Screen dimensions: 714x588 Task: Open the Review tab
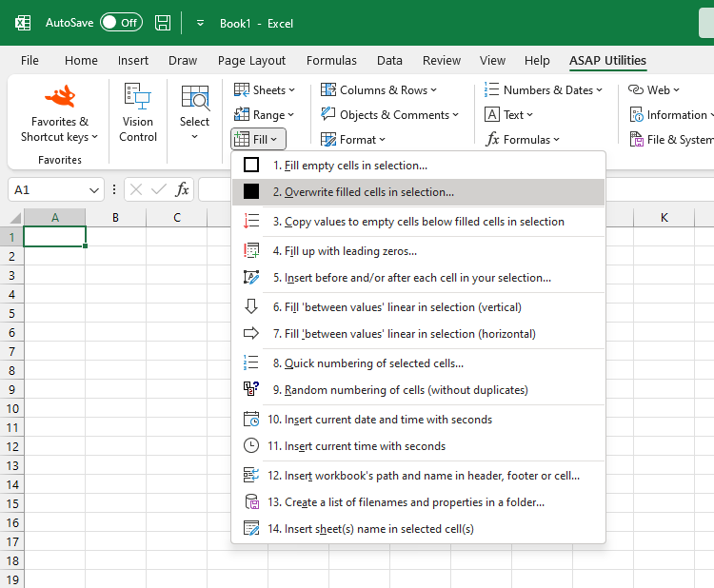tap(441, 61)
